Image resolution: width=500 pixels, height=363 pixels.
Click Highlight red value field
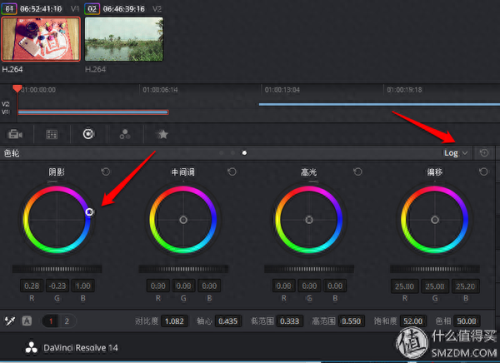pyautogui.click(x=284, y=286)
